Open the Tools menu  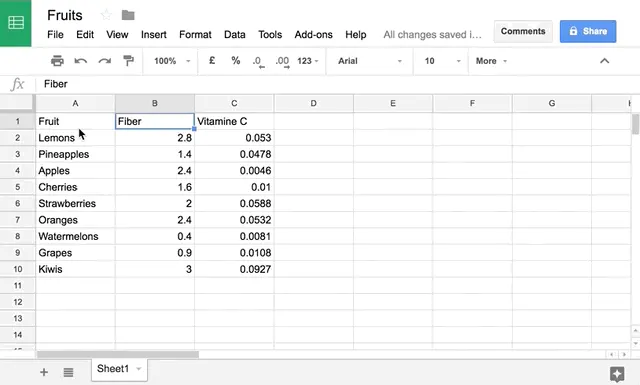coord(270,35)
